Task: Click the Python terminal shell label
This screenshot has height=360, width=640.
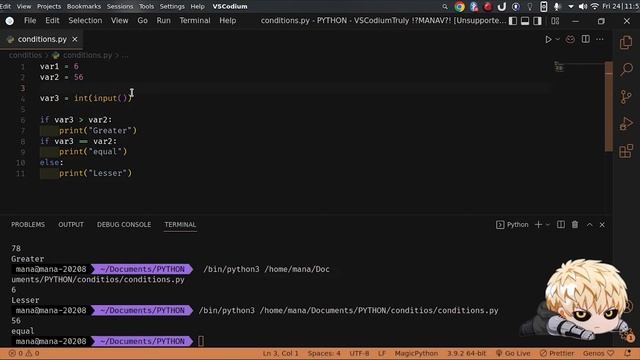Action: [x=512, y=225]
